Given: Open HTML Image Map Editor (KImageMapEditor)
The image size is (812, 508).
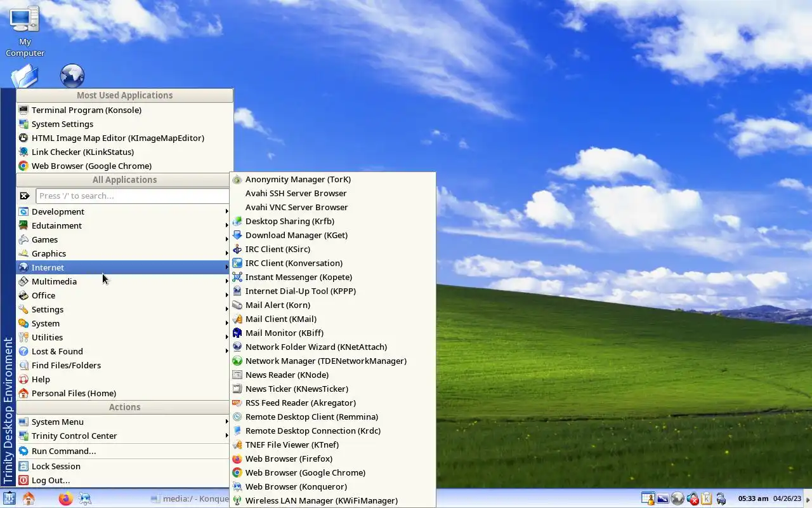Looking at the screenshot, I should tap(124, 138).
